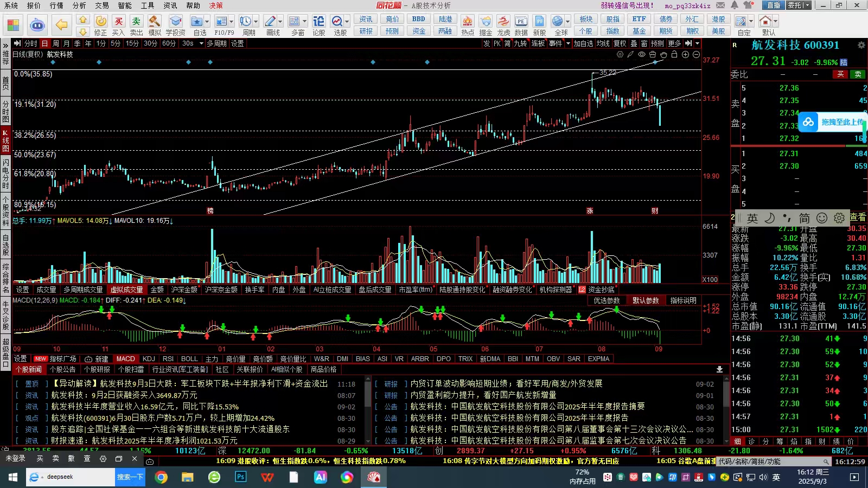This screenshot has height=488, width=868.
Task: Open the AI robot assistant icon
Action: click(37, 25)
